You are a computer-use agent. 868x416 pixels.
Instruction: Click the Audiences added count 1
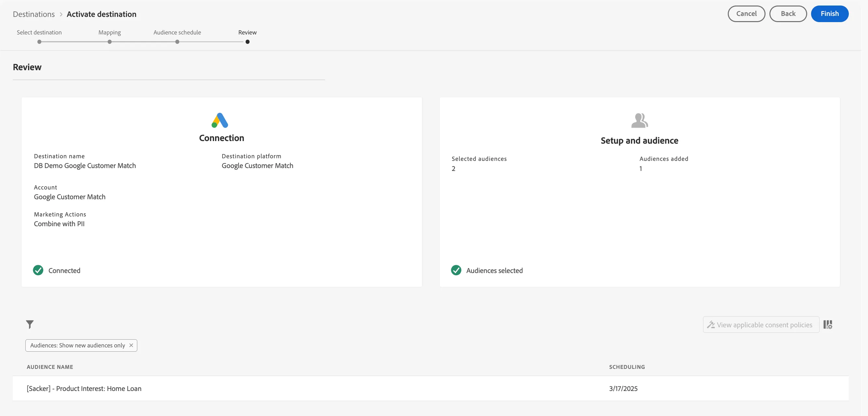(641, 169)
